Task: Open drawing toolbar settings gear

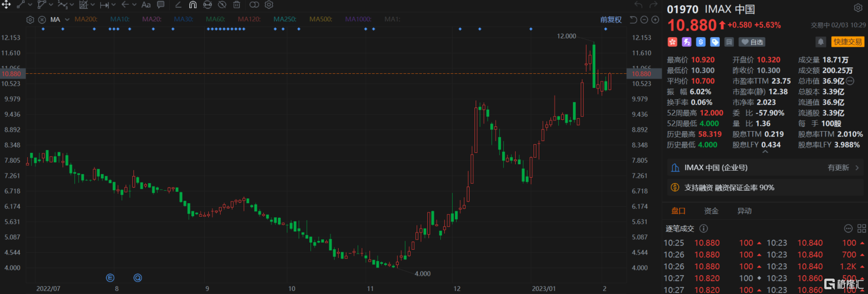Action: point(269,5)
